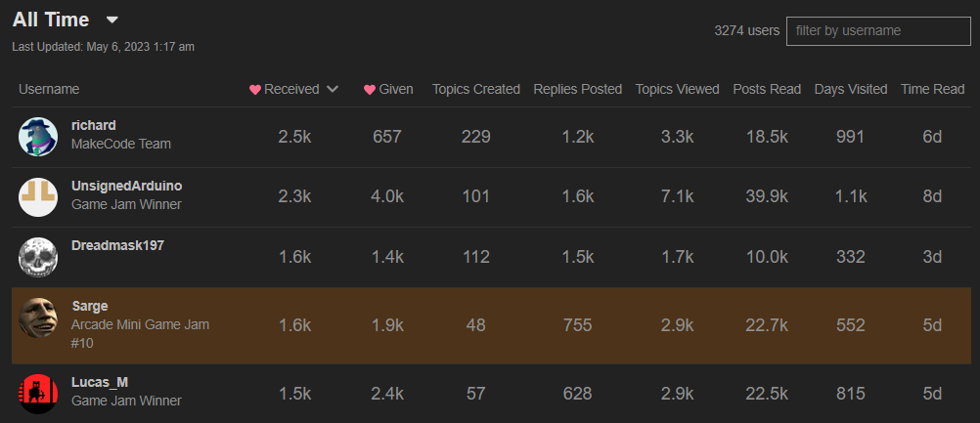Click the Username column header
Image resolution: width=980 pixels, height=423 pixels.
click(49, 89)
